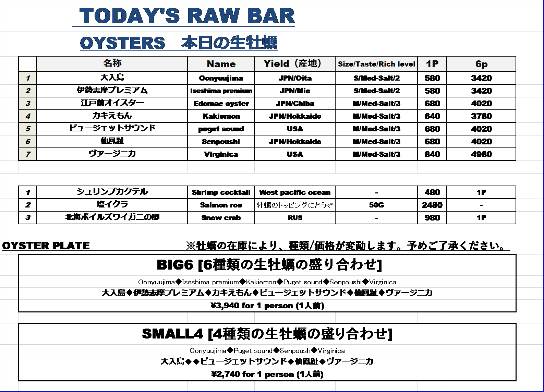Select oyster row number 4 cell
The height and width of the screenshot is (392, 544).
pos(28,116)
